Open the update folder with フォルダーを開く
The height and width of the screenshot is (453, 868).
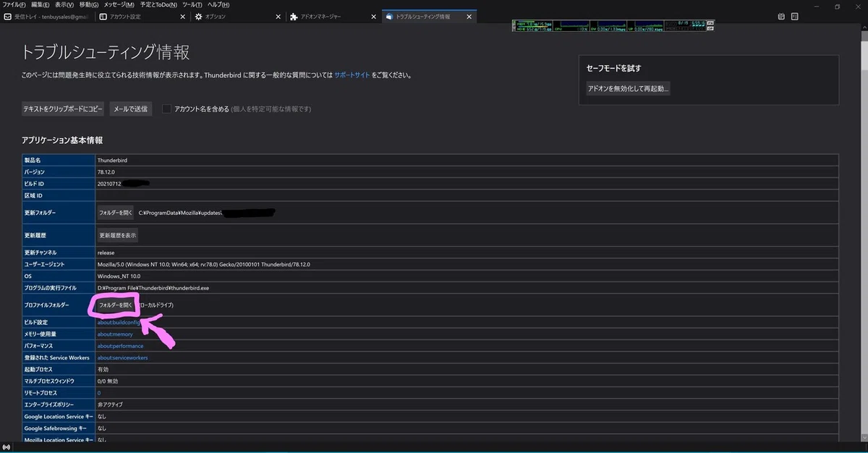pos(116,213)
